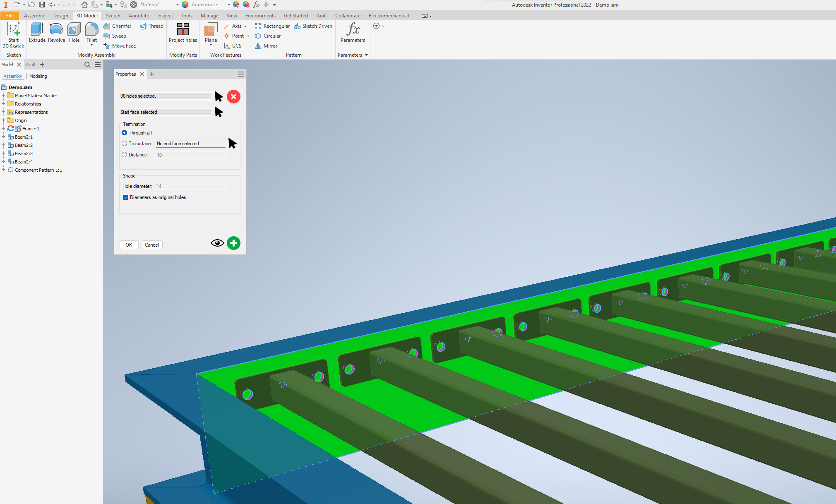This screenshot has height=504, width=836.
Task: Select the To surface radio option
Action: [125, 144]
